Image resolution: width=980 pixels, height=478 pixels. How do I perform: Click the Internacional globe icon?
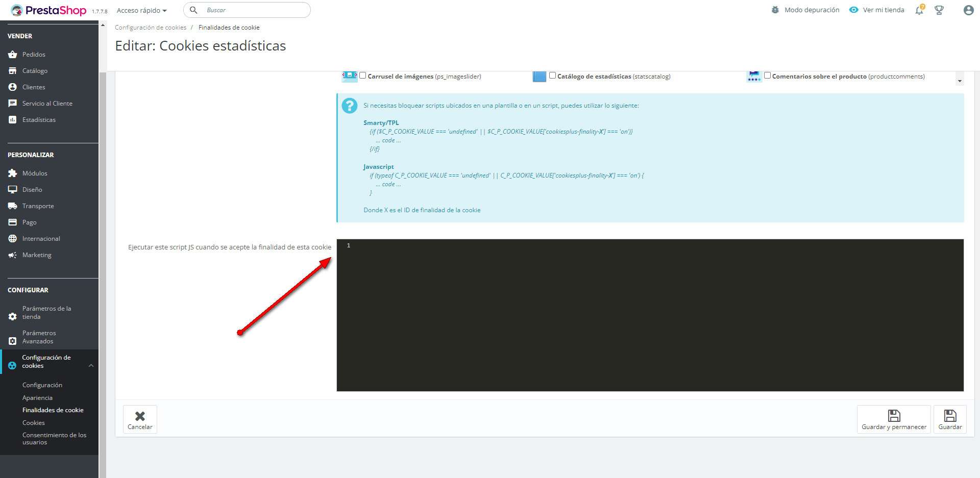click(13, 239)
